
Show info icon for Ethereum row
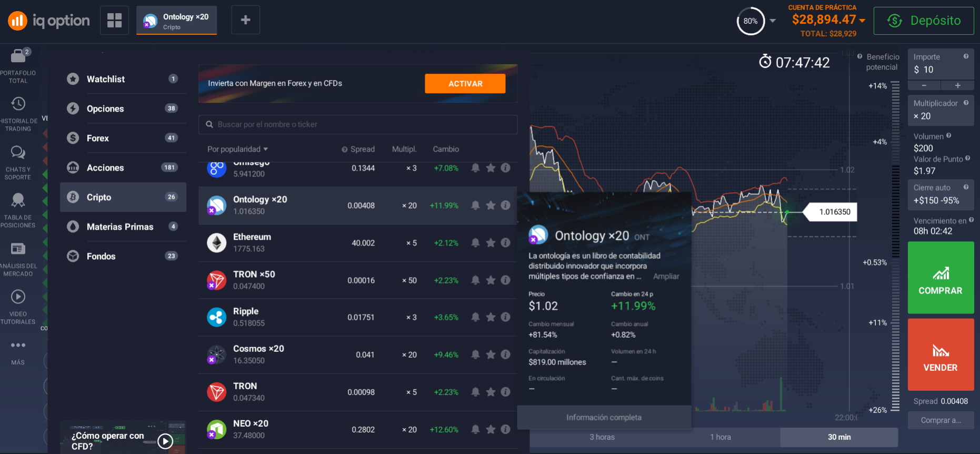coord(505,242)
